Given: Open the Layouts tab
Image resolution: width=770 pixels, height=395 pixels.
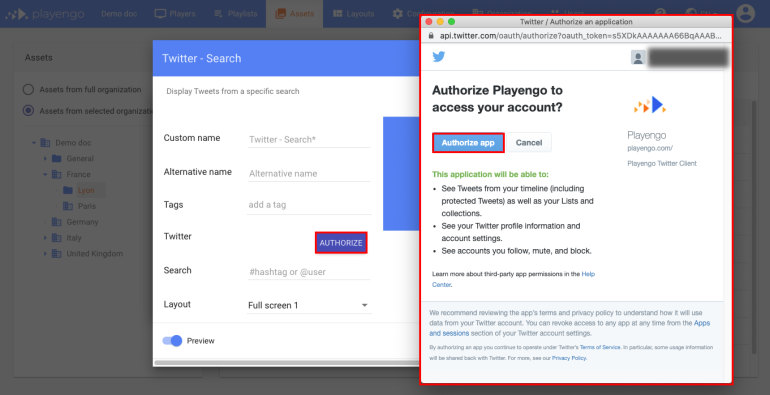Looking at the screenshot, I should 354,14.
